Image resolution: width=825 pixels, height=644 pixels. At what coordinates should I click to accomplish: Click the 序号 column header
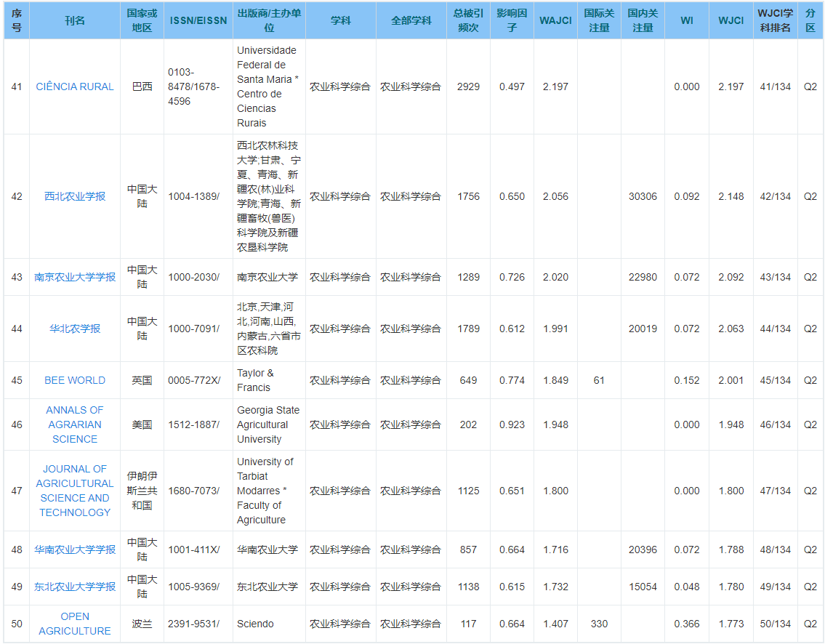click(17, 20)
